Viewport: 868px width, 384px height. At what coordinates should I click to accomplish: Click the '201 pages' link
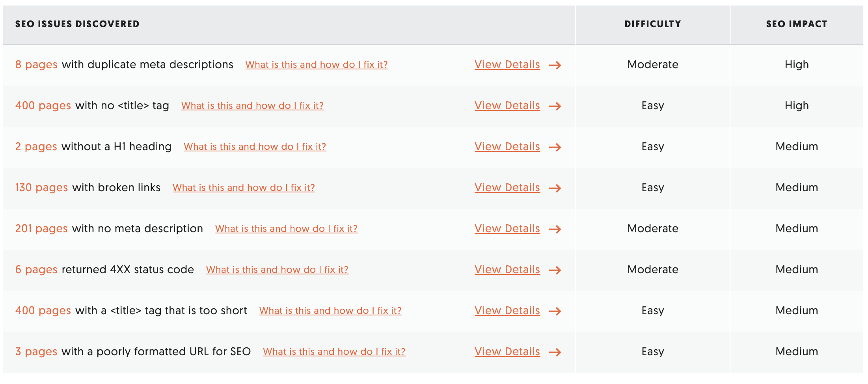[x=41, y=229]
